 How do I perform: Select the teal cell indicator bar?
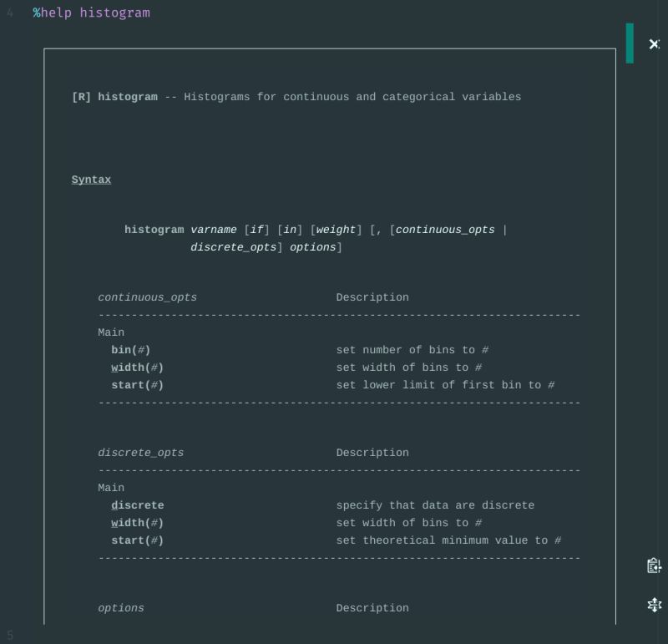(x=629, y=42)
